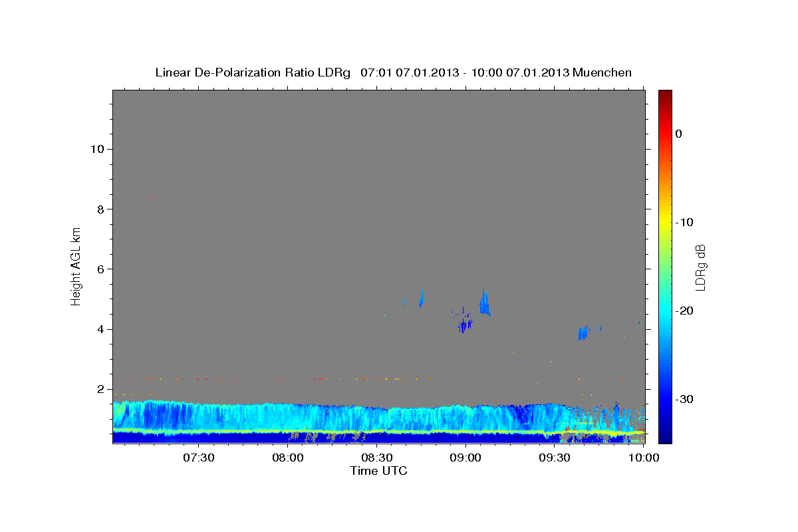Click the 'Height AGL km' axis label
The width and height of the screenshot is (798, 532).
(76, 265)
